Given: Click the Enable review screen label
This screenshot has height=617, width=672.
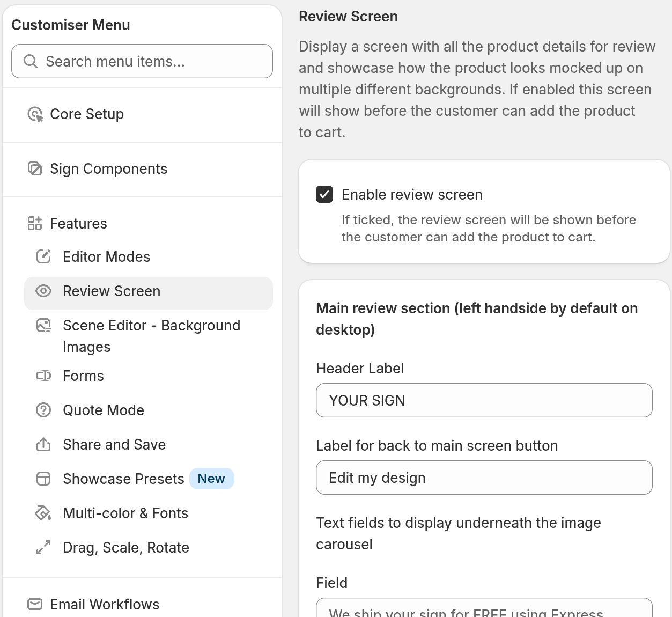Looking at the screenshot, I should tap(412, 194).
